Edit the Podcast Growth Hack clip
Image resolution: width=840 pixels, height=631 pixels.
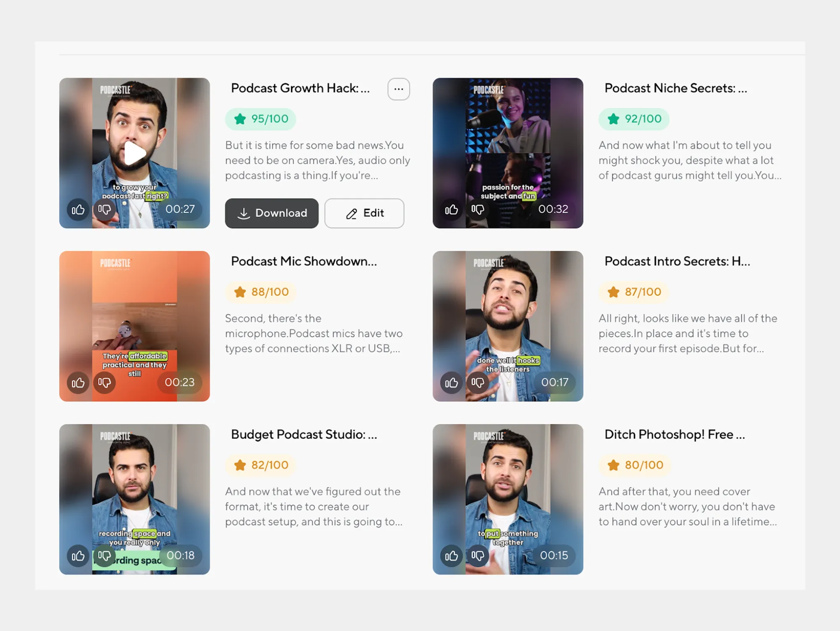[x=364, y=213]
